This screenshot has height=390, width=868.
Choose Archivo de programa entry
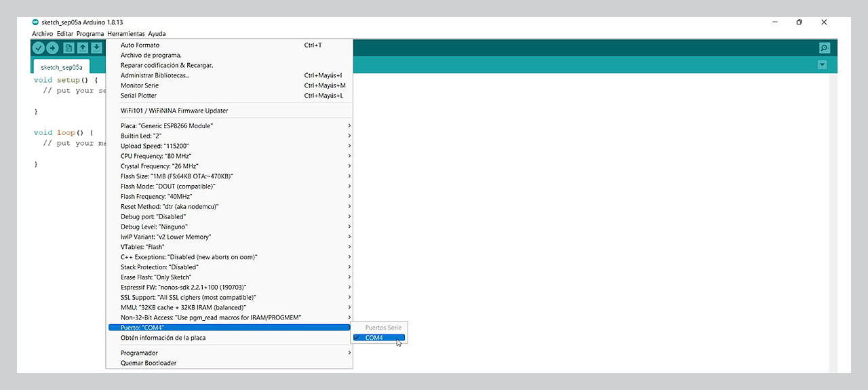(x=229, y=56)
